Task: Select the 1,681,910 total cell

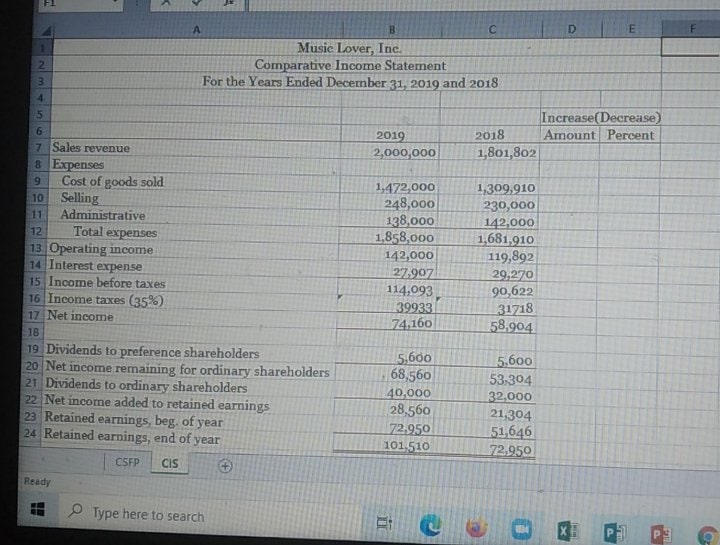Action: (506, 239)
